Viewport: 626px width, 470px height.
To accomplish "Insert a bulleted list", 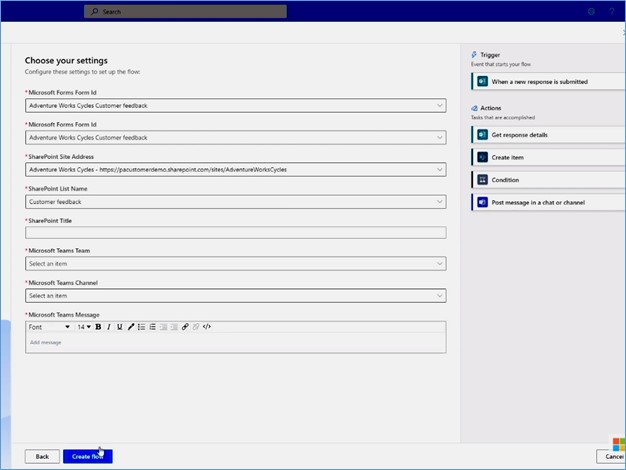I will [141, 327].
